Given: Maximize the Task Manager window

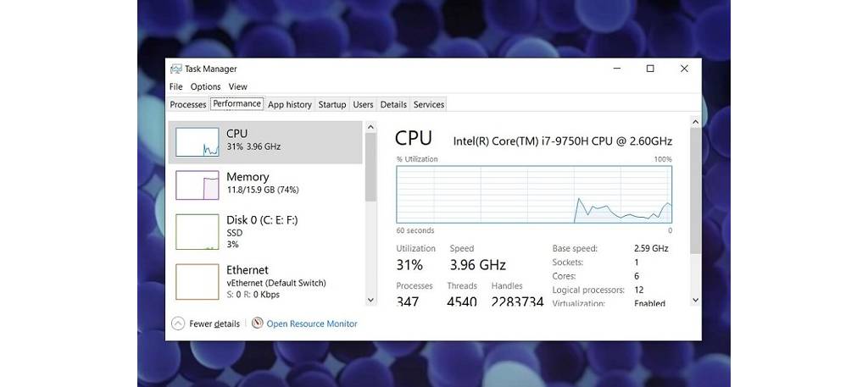Looking at the screenshot, I should [x=650, y=69].
